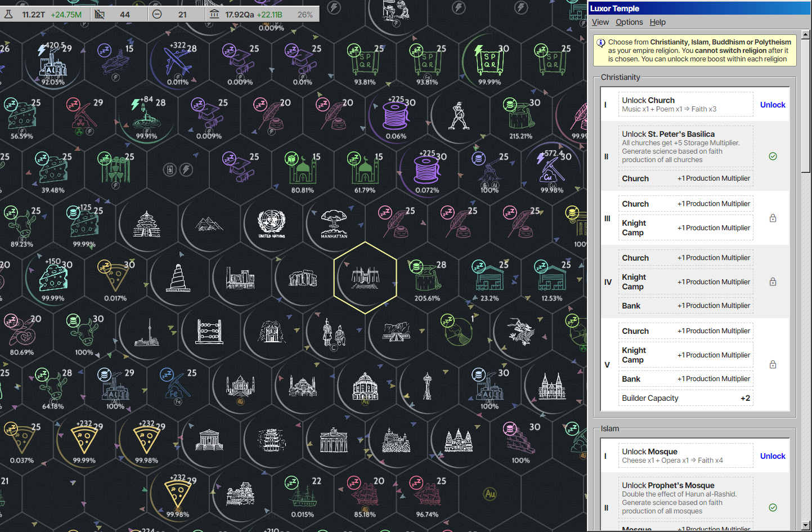Click the Angkor Wat tile
This screenshot has height=532, width=812.
[x=459, y=440]
